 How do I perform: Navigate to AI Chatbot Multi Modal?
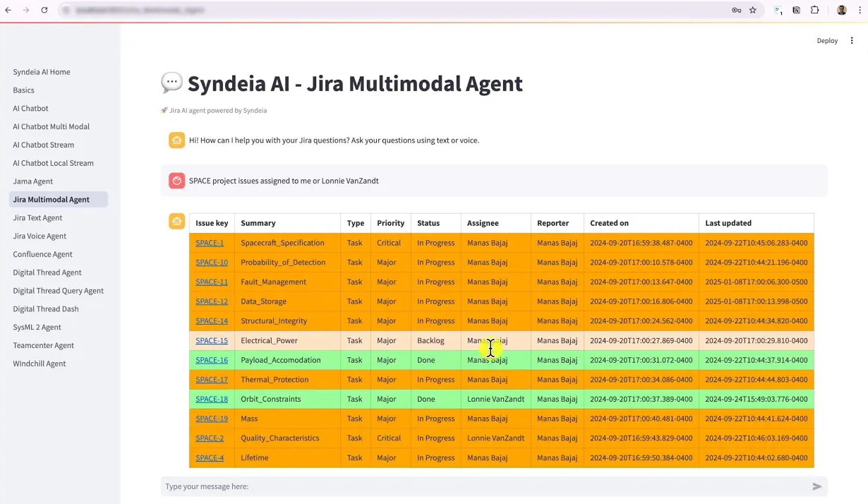tap(52, 127)
